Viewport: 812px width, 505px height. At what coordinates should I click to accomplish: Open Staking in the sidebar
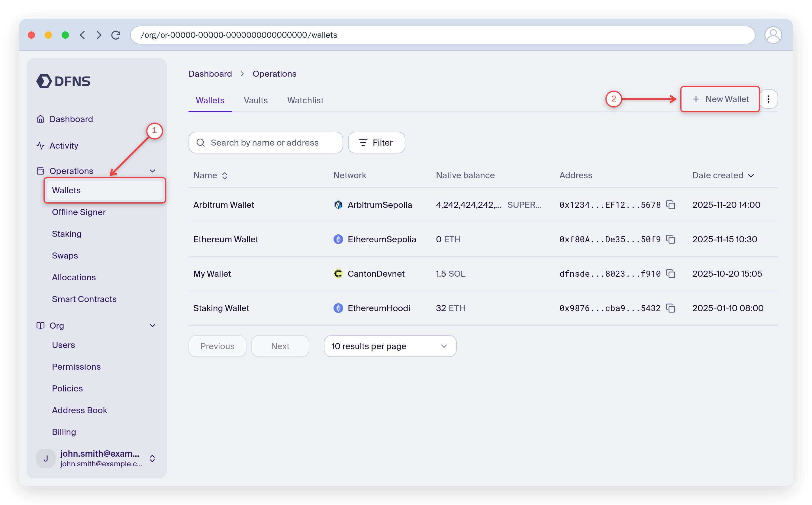pos(66,234)
